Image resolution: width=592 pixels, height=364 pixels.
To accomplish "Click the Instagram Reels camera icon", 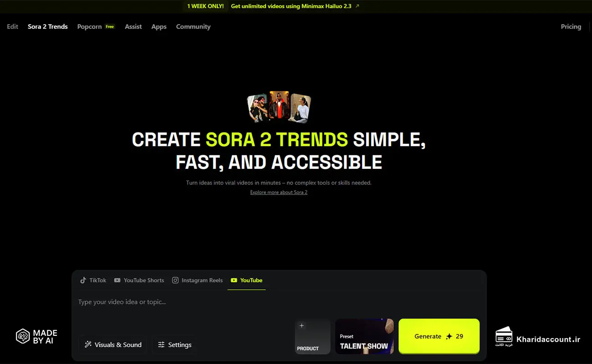I will 175,280.
